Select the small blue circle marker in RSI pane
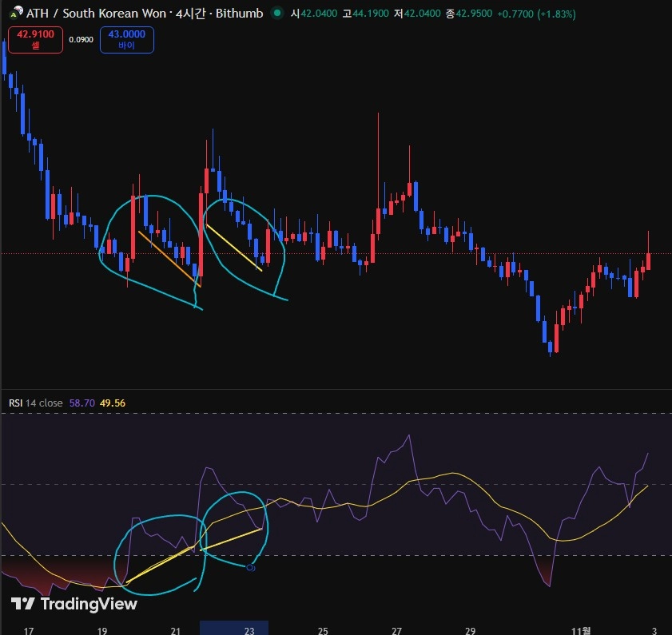 pyautogui.click(x=250, y=568)
